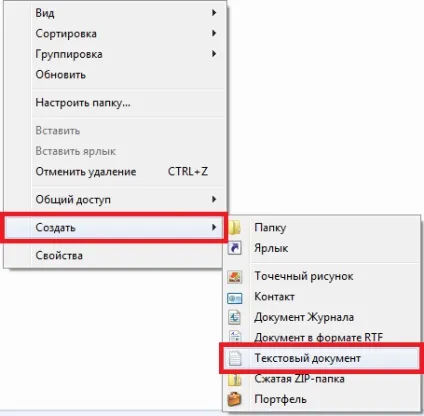Image resolution: width=424 pixels, height=416 pixels.
Task: Click the RTF document icon
Action: [x=235, y=337]
